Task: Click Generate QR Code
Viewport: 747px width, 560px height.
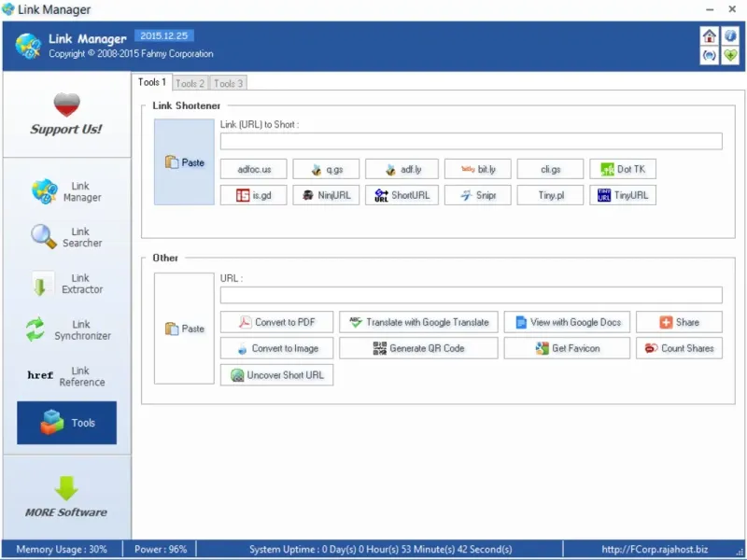Action: pyautogui.click(x=418, y=348)
